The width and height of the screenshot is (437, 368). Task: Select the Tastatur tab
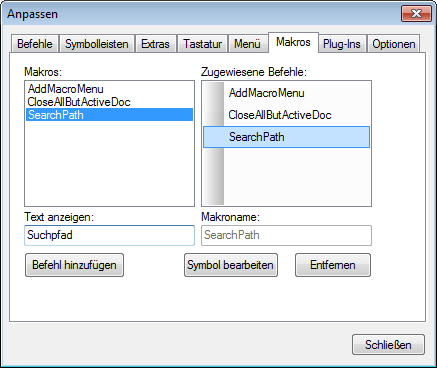202,44
